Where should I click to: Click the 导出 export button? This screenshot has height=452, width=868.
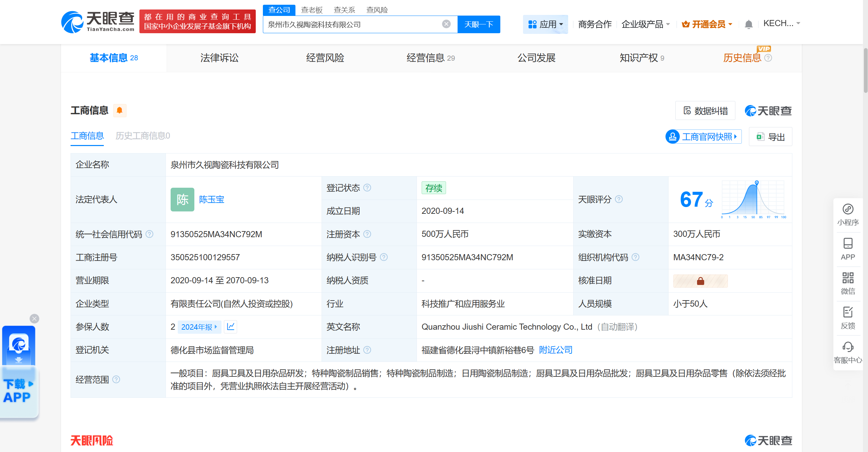771,137
